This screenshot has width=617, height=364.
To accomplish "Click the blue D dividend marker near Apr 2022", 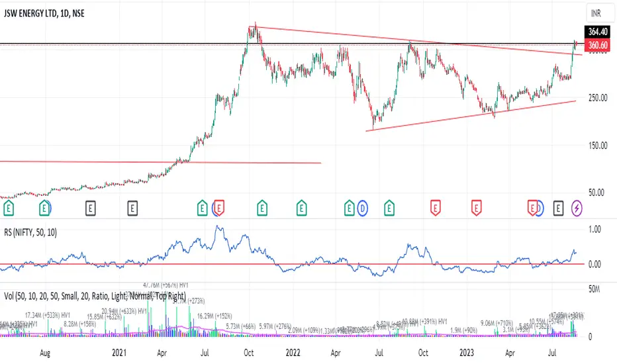I will pos(362,208).
